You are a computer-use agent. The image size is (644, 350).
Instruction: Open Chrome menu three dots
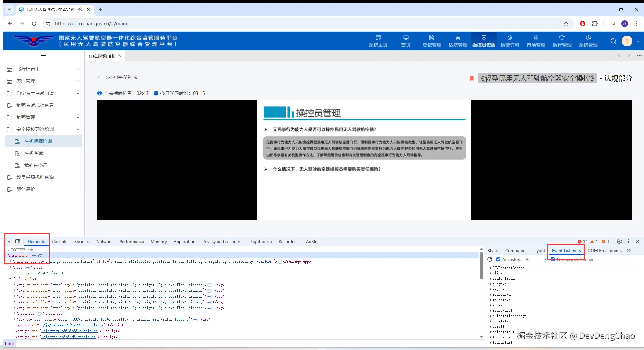[636, 24]
